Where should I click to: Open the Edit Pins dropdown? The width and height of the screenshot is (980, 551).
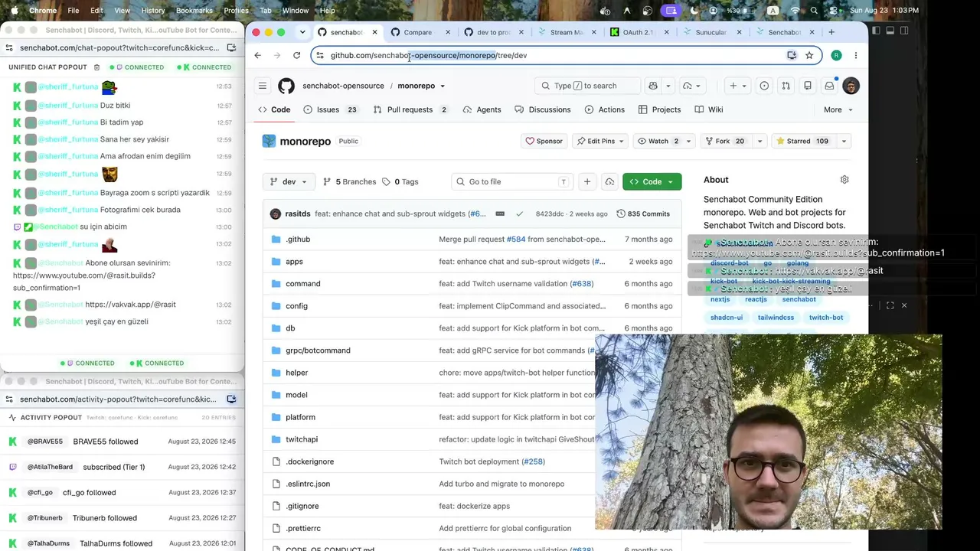coord(601,141)
